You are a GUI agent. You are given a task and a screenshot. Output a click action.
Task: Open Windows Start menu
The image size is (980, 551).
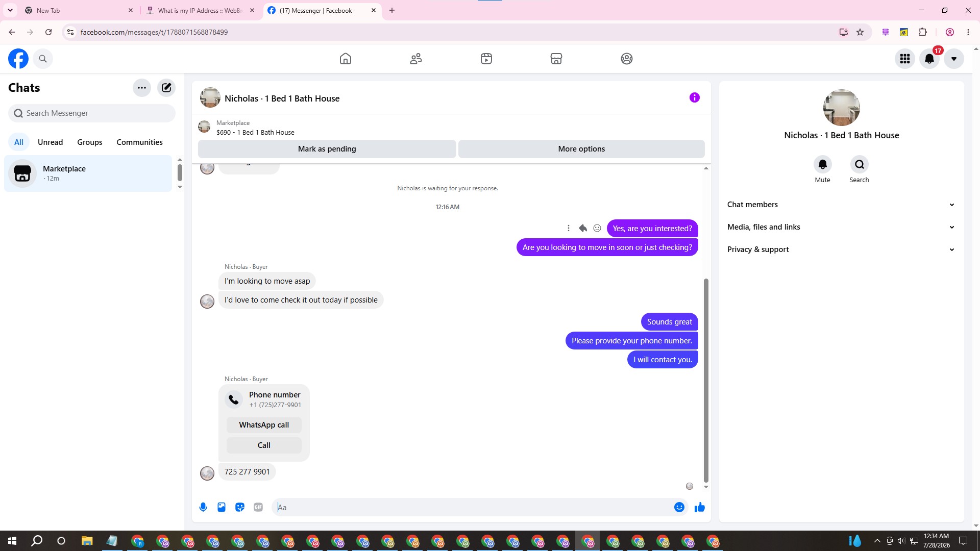pyautogui.click(x=12, y=541)
